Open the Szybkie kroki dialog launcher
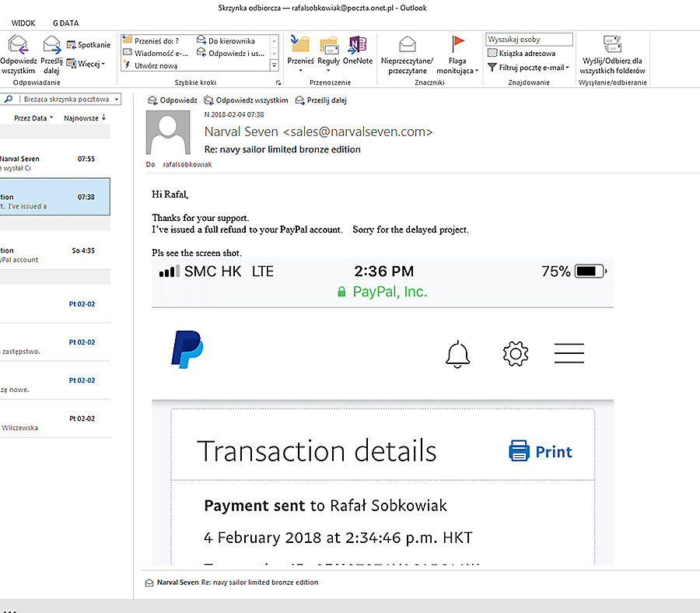Viewport: 700px width, 613px height. point(278,82)
